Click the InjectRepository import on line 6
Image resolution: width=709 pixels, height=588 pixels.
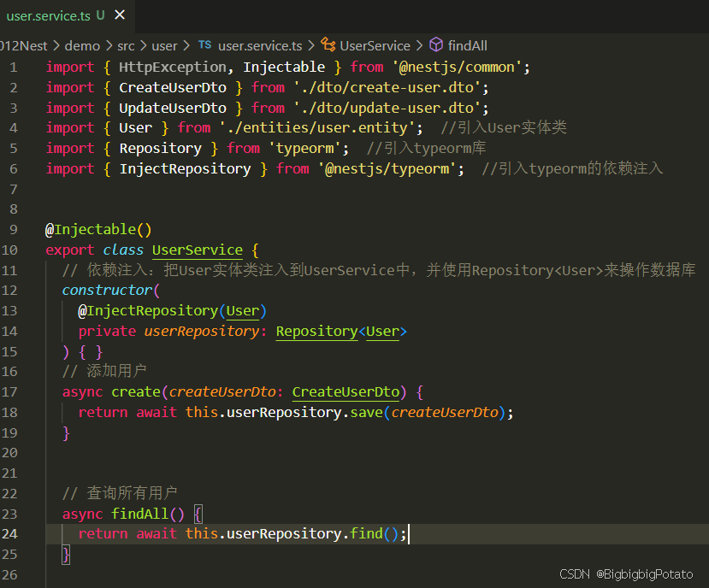(x=185, y=168)
